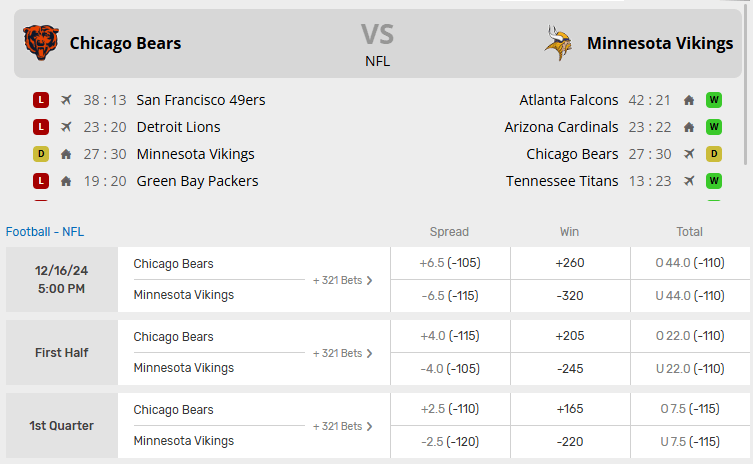753x464 pixels.
Task: Select Vikings -320 moneyline bet
Action: click(570, 295)
